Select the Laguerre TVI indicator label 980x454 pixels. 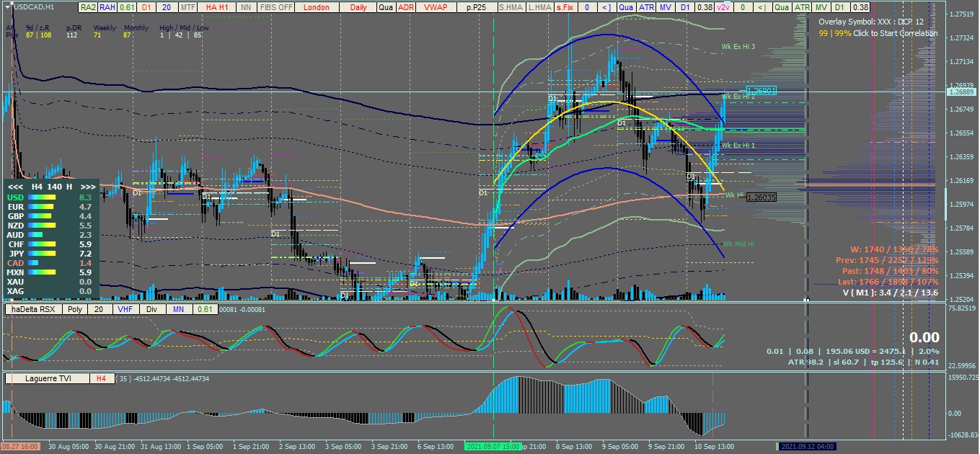(x=48, y=378)
